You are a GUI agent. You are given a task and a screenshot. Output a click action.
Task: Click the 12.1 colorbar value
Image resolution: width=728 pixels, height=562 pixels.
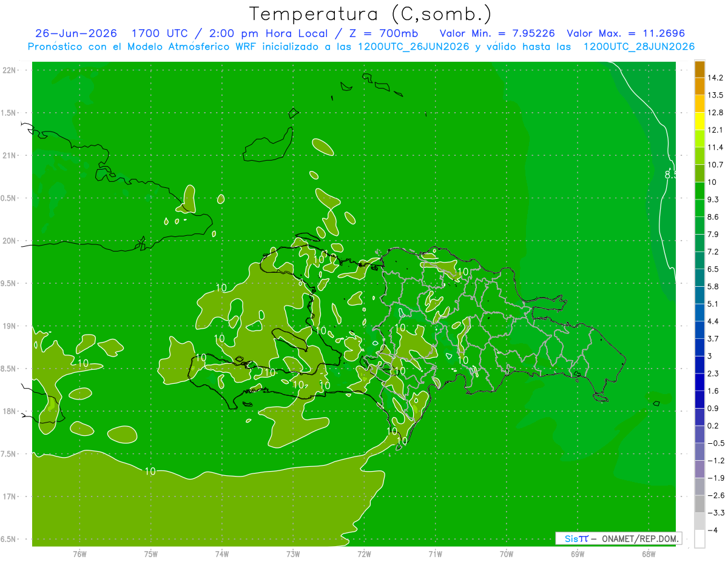(715, 130)
